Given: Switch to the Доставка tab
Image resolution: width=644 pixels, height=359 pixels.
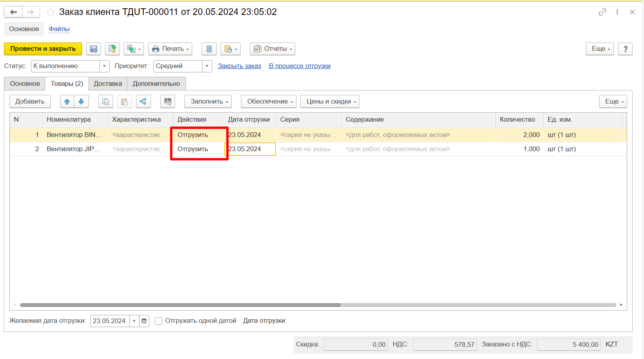Looking at the screenshot, I should (108, 84).
